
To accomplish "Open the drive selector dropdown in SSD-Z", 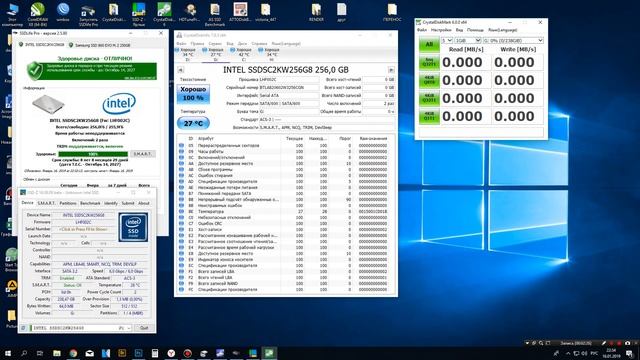I will pyautogui.click(x=128, y=328).
